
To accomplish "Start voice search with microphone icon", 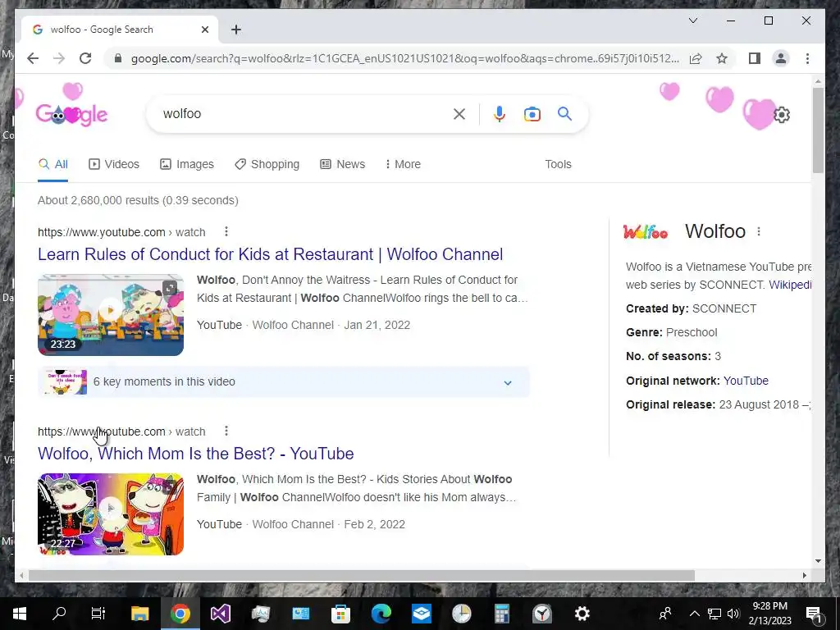I will (500, 113).
